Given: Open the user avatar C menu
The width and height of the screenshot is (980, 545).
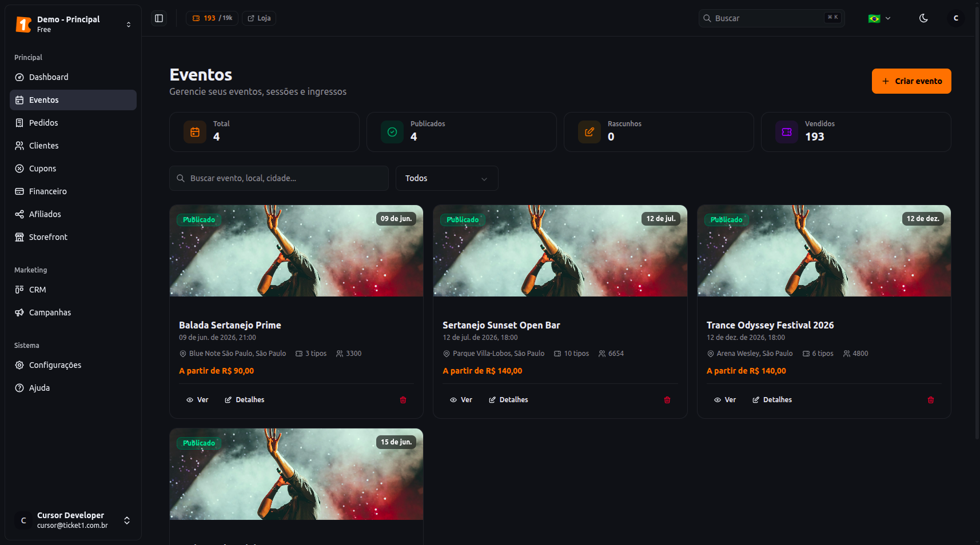Looking at the screenshot, I should coord(955,18).
